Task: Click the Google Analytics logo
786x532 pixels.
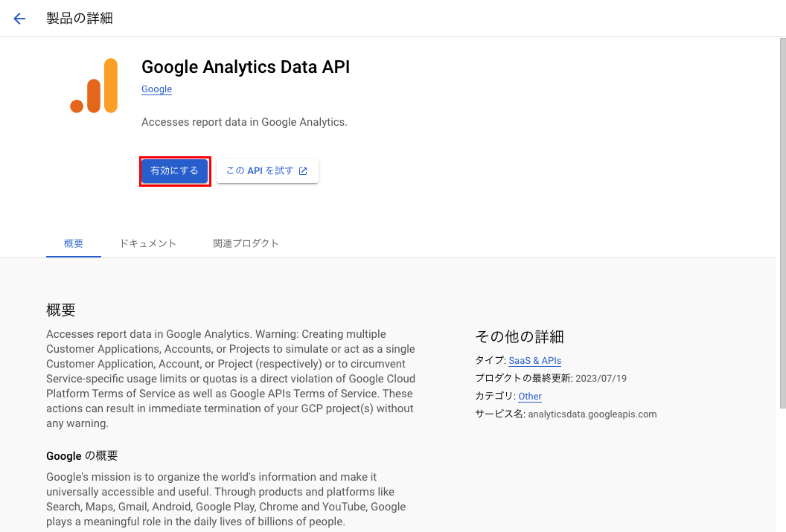Action: point(94,86)
